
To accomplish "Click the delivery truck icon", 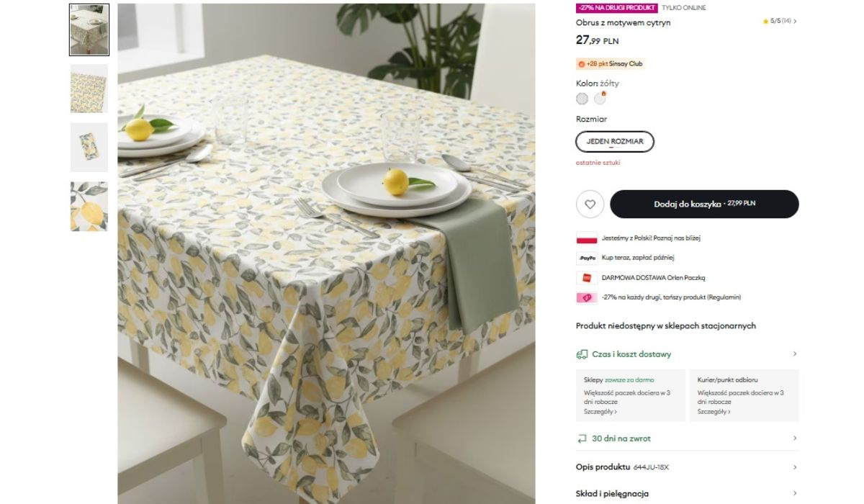I will (582, 354).
